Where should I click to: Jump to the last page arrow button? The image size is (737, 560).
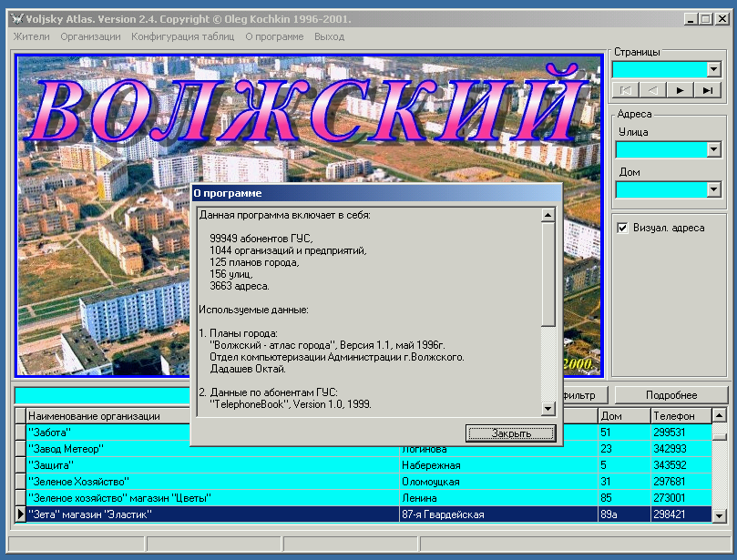[x=707, y=89]
